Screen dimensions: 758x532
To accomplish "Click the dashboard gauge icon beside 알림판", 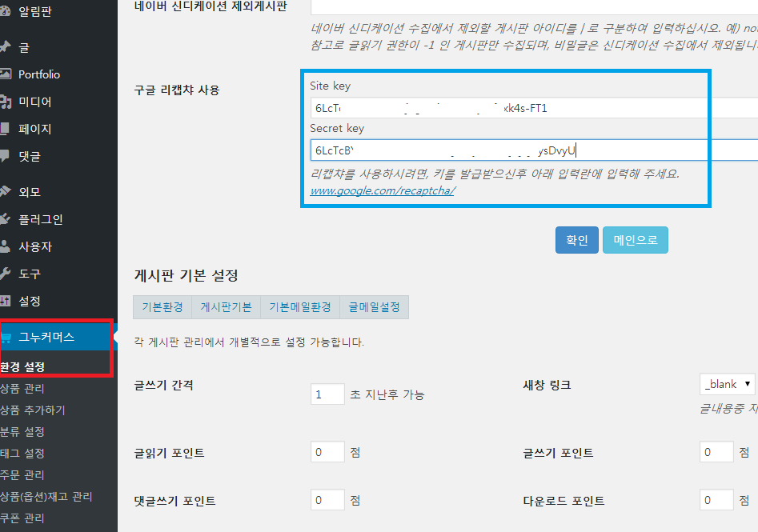I will (x=5, y=11).
